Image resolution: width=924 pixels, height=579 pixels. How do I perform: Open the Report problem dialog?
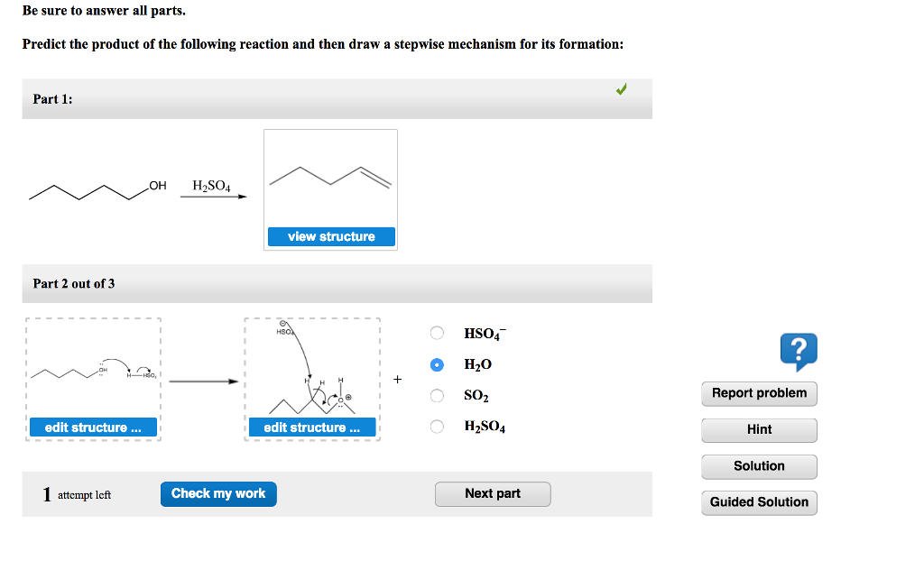tap(759, 393)
